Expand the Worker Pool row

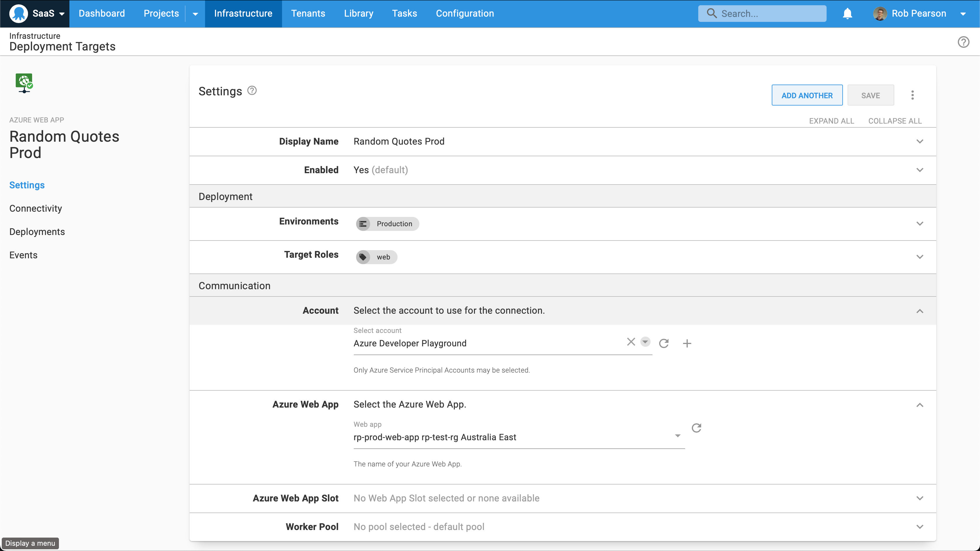(920, 527)
